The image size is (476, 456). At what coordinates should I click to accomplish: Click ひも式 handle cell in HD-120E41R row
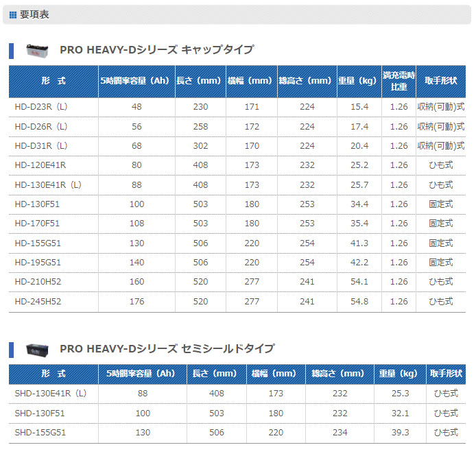tap(441, 165)
